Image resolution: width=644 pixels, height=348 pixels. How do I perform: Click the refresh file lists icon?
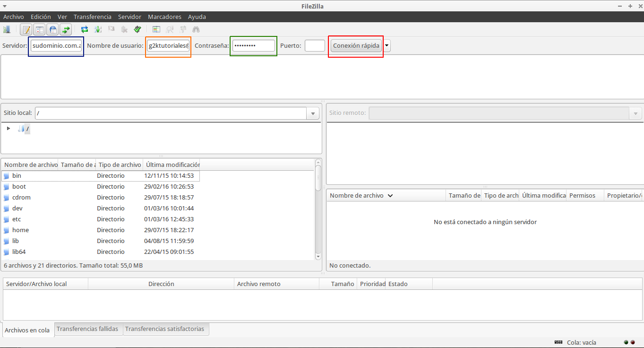(85, 29)
